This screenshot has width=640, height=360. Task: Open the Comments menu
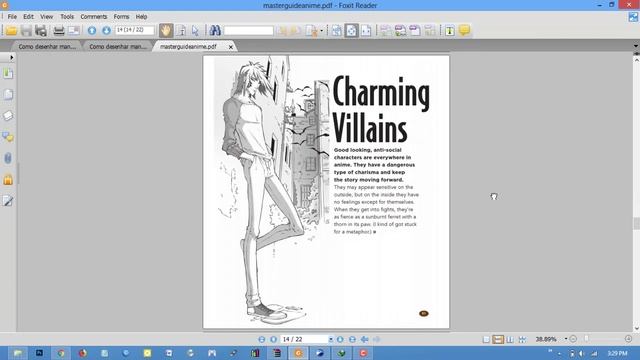pos(93,17)
